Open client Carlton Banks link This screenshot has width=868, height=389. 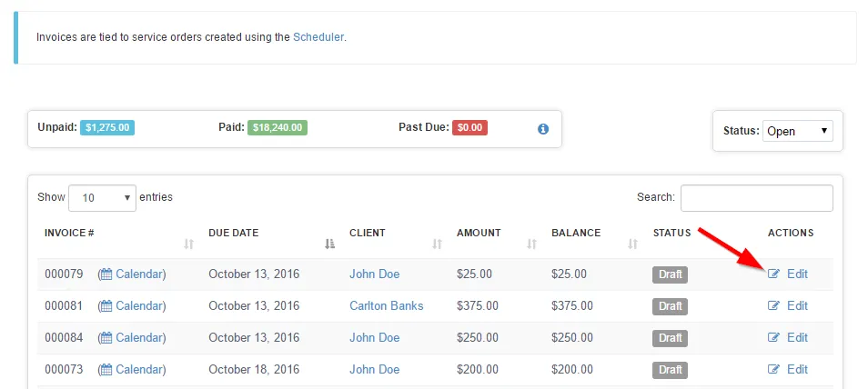click(387, 306)
